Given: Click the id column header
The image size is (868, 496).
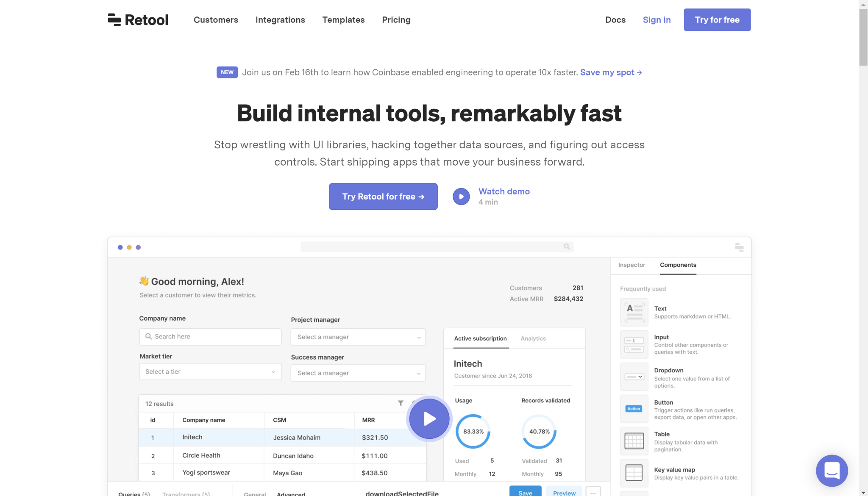Looking at the screenshot, I should click(x=153, y=420).
